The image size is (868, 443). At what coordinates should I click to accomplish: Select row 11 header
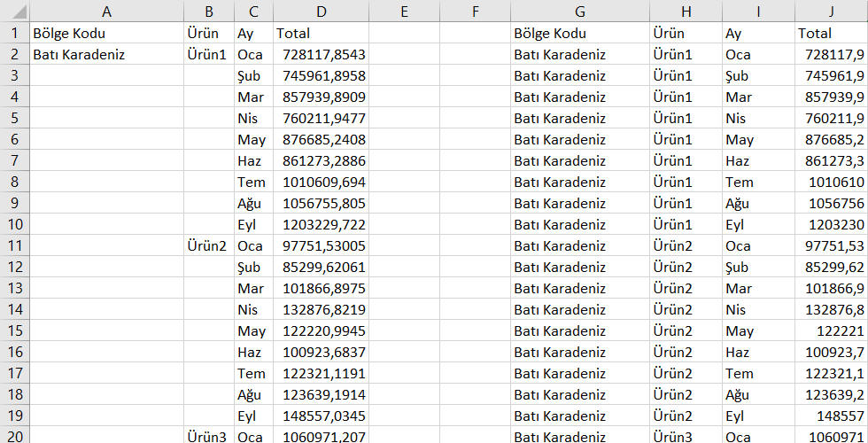[15, 246]
